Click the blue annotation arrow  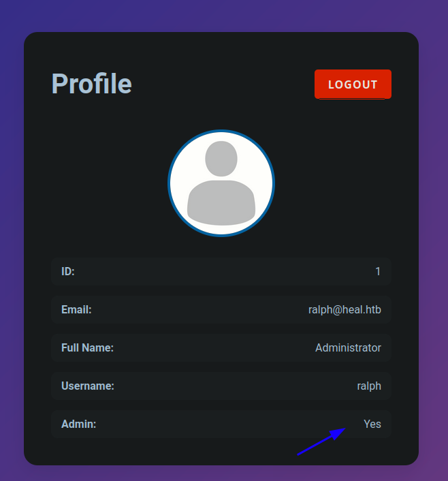click(321, 441)
